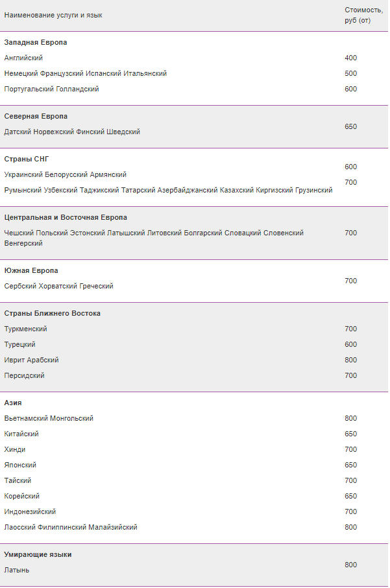Viewport: 390px width, 588px height.
Task: Click the 'Наименование услуги и язык' column header
Action: point(53,15)
